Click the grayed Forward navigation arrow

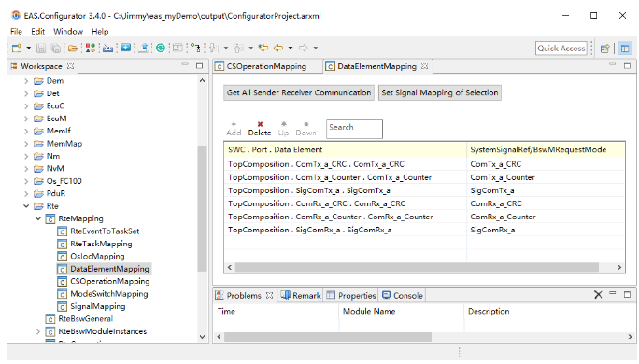(x=304, y=48)
